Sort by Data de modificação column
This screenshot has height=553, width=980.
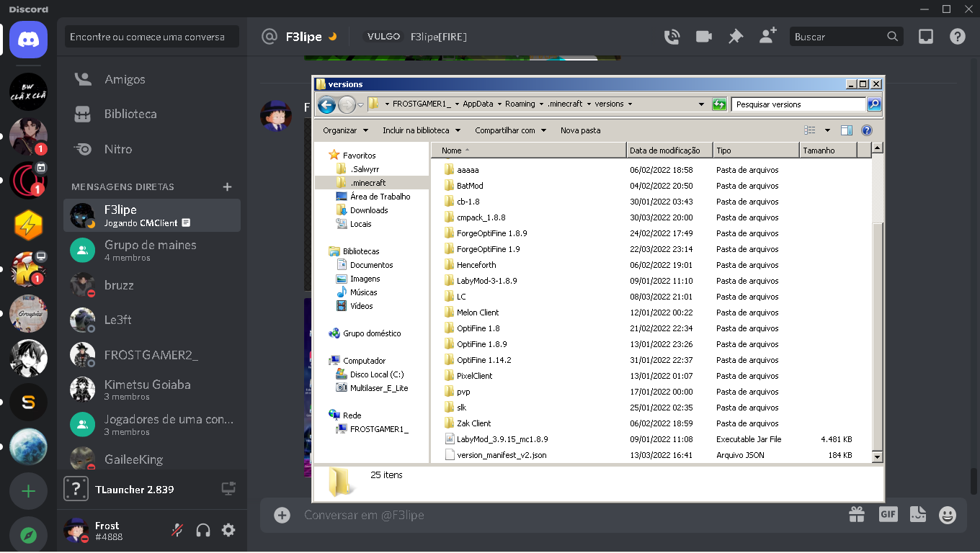coord(669,150)
